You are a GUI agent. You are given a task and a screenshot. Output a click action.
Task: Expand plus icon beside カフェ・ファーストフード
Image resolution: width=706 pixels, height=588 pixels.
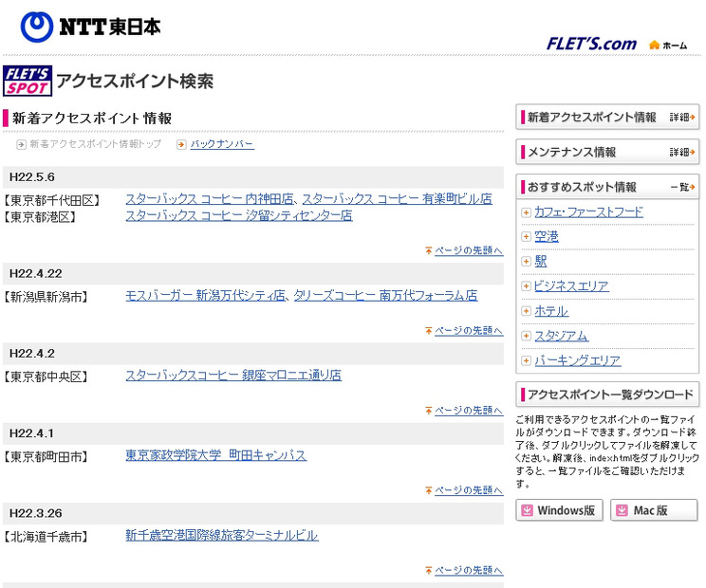click(526, 212)
